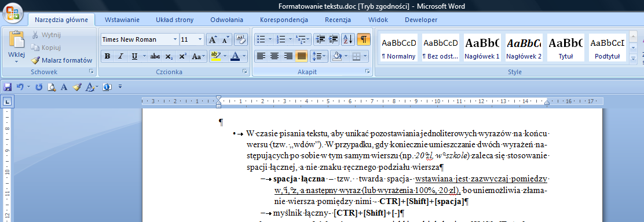Click the paintbrush icon in the quick access toolbar
The width and height of the screenshot is (644, 222).
tap(77, 87)
